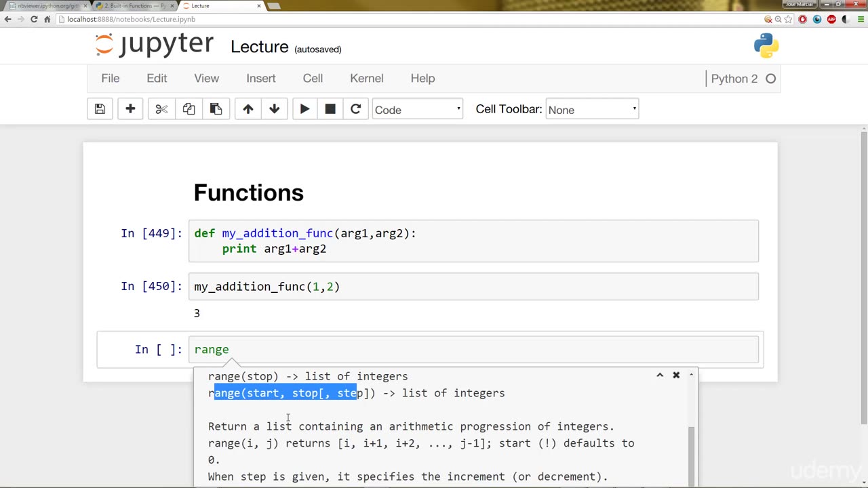Click the Python 2 kernel name label
Image resolution: width=868 pixels, height=488 pixels.
tap(734, 79)
